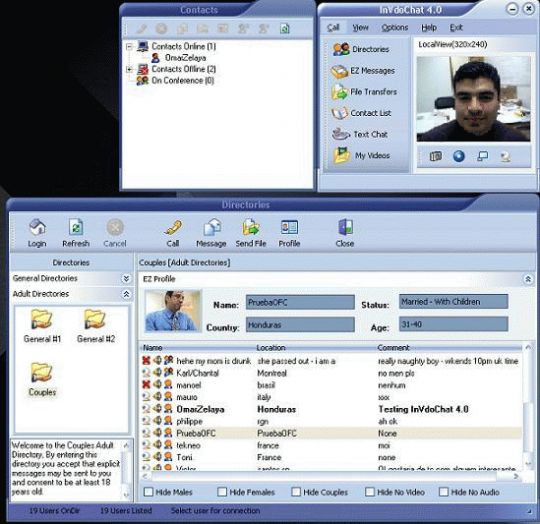Click the welcome message text scrollbar
This screenshot has height=524, width=540.
[126, 470]
